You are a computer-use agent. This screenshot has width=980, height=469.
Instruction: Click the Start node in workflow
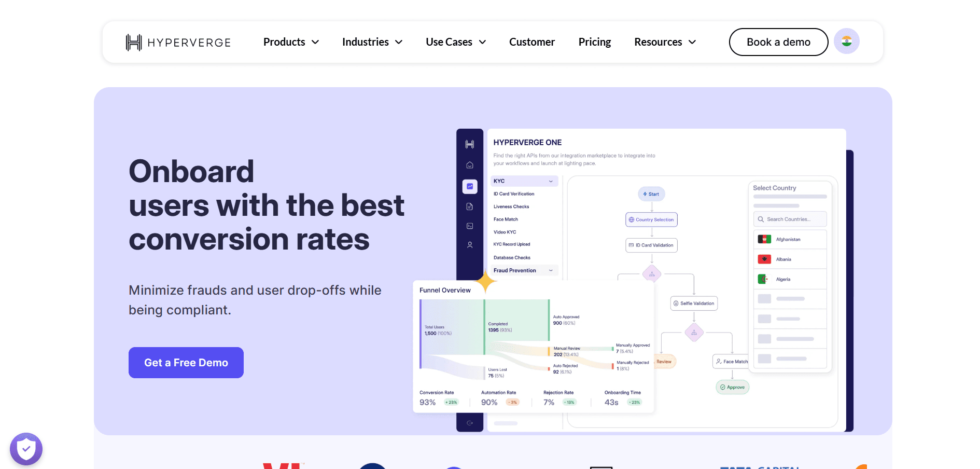tap(651, 194)
